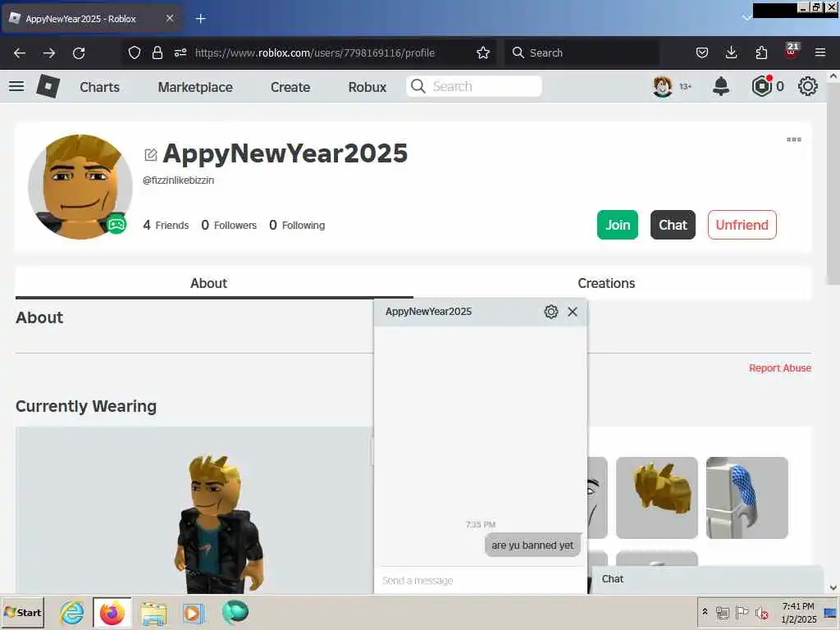Image resolution: width=840 pixels, height=630 pixels.
Task: Open the Roblox notifications bell
Action: (x=721, y=86)
